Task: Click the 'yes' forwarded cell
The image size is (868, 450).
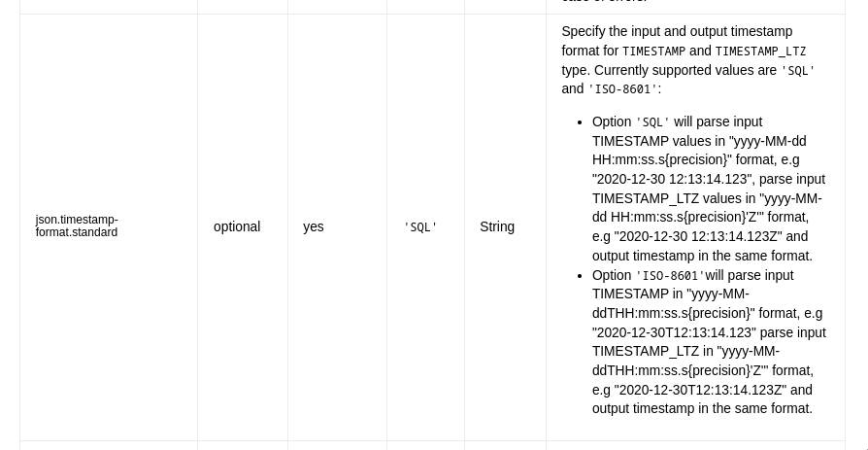Action: [x=314, y=226]
